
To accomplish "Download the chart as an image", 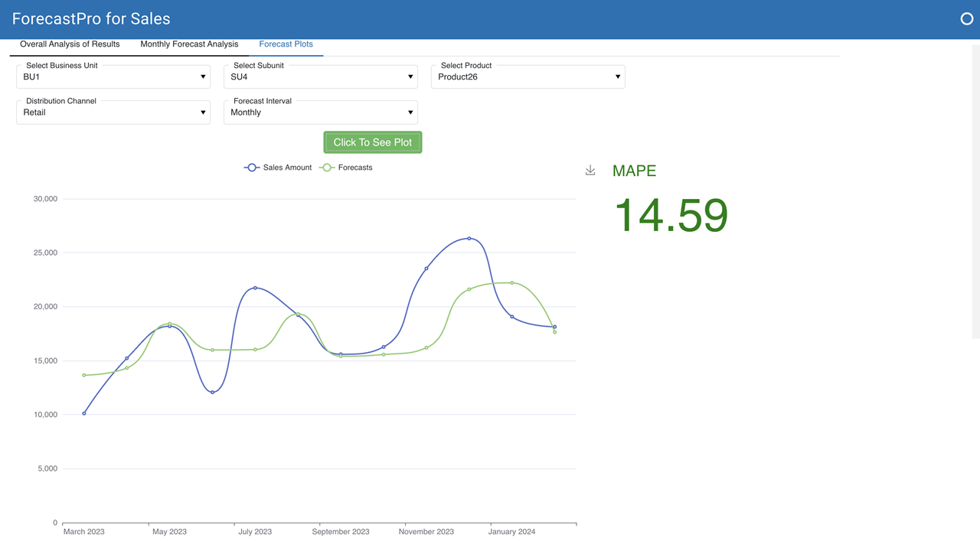I will click(x=590, y=170).
